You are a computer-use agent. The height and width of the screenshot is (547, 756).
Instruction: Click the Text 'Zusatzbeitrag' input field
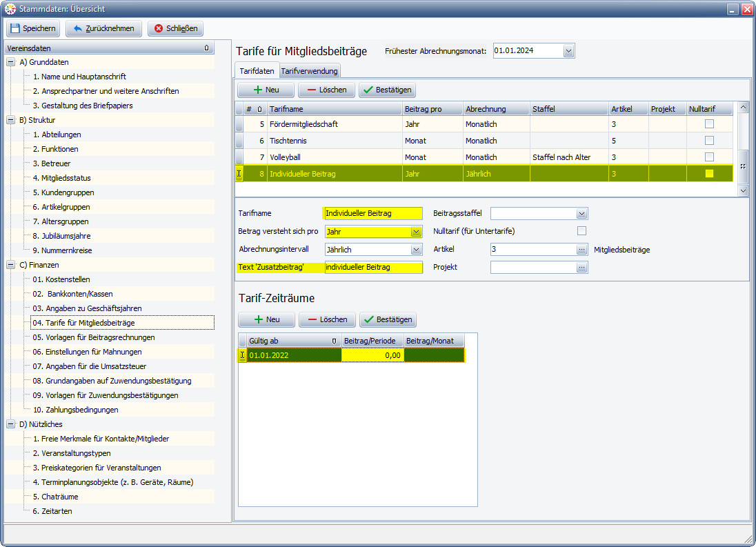coord(373,267)
